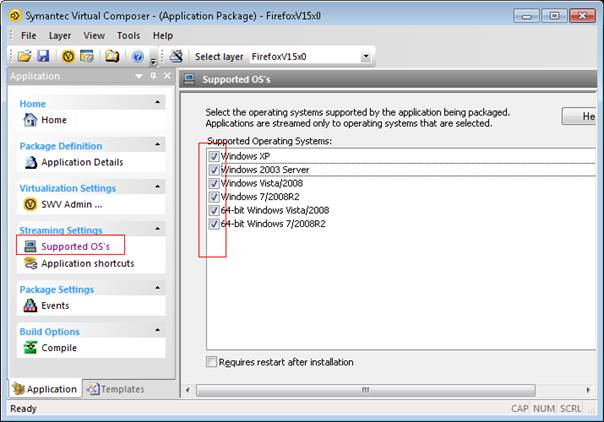Switch to the Application bottom tab
The height and width of the screenshot is (422, 604).
[x=45, y=389]
